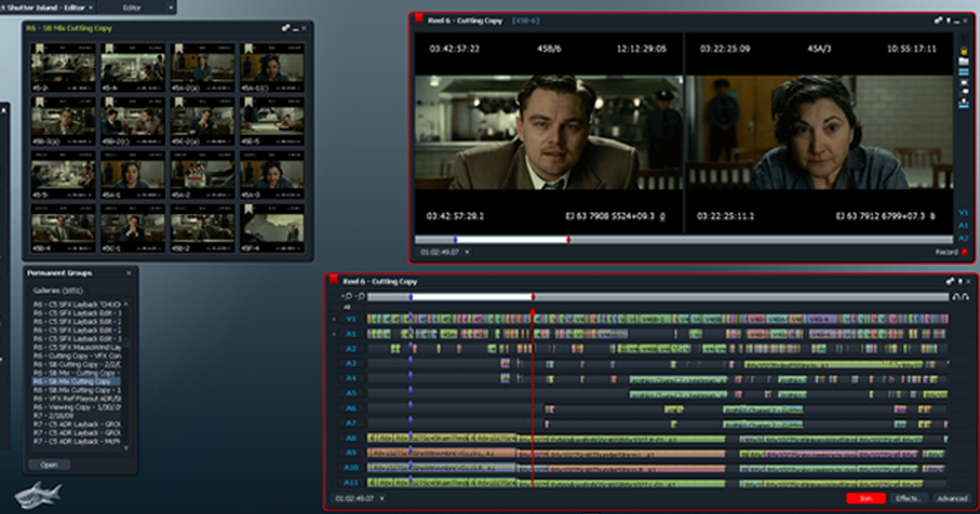Click the small marker left of the V1 track label

pos(334,319)
